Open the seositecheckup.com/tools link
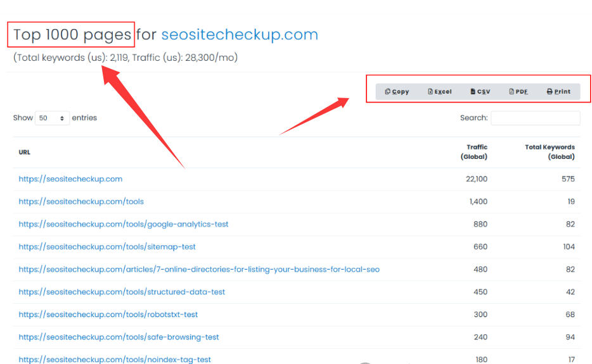 point(81,202)
